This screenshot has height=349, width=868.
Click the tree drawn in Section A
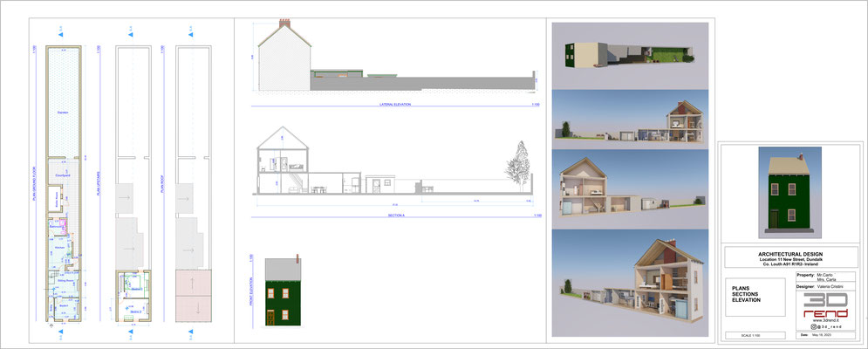[517, 166]
